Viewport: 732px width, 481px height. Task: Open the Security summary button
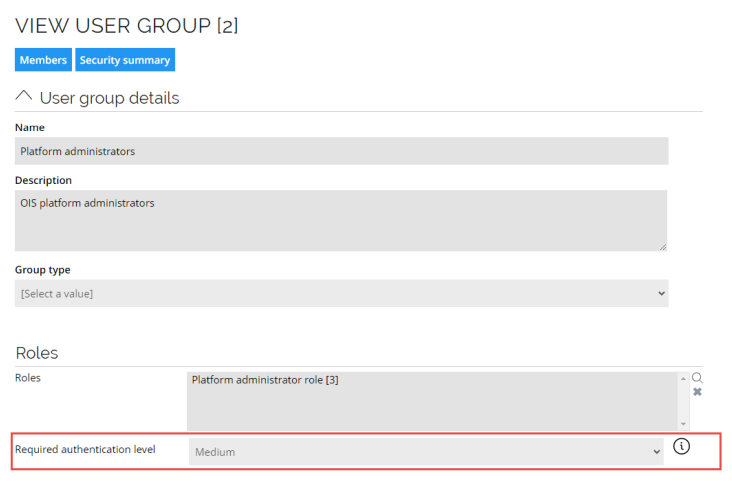click(125, 60)
